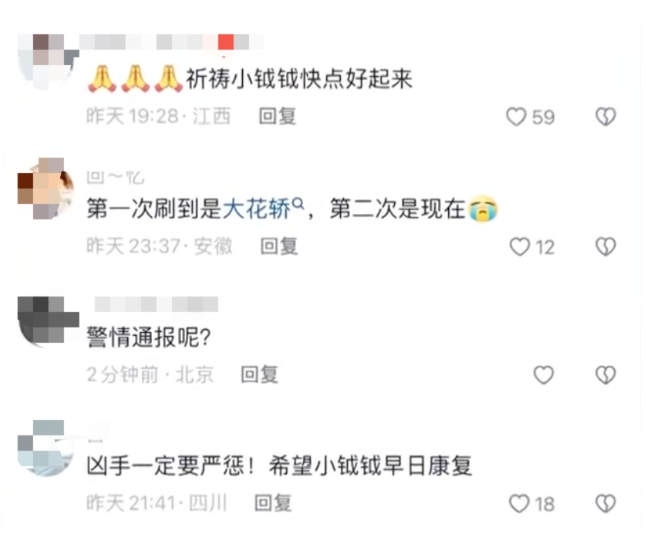Reply to the 四川 comment
Screen dimensions: 648x556
[x=273, y=503]
